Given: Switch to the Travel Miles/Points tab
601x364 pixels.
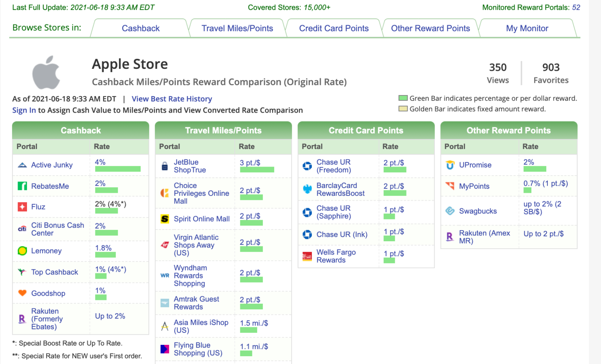Looking at the screenshot, I should (237, 28).
